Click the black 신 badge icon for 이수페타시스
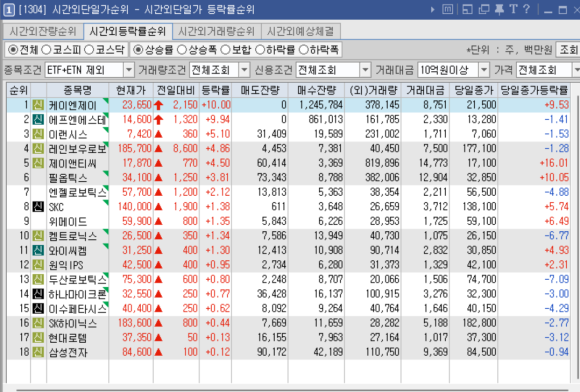This screenshot has width=580, height=392. 38,308
